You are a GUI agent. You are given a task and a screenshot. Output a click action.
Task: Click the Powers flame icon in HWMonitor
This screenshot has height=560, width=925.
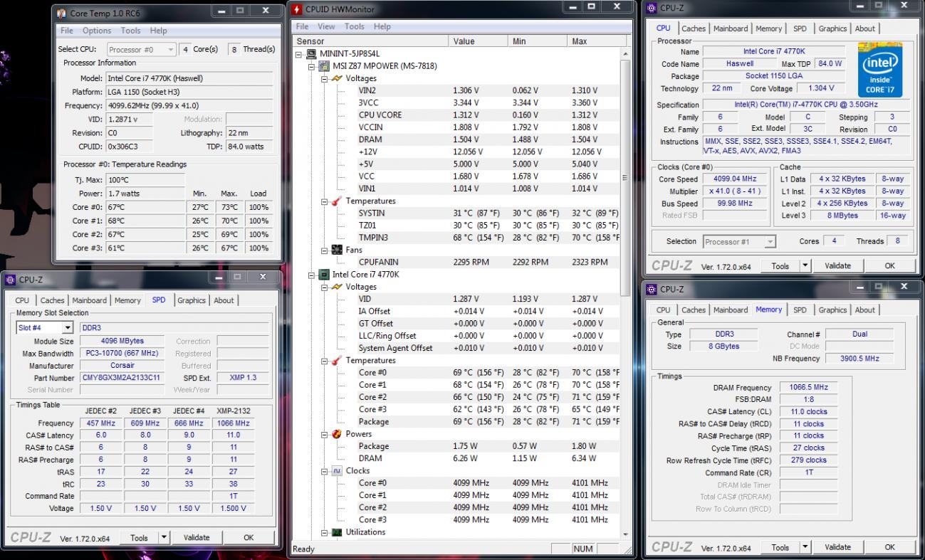pos(337,434)
